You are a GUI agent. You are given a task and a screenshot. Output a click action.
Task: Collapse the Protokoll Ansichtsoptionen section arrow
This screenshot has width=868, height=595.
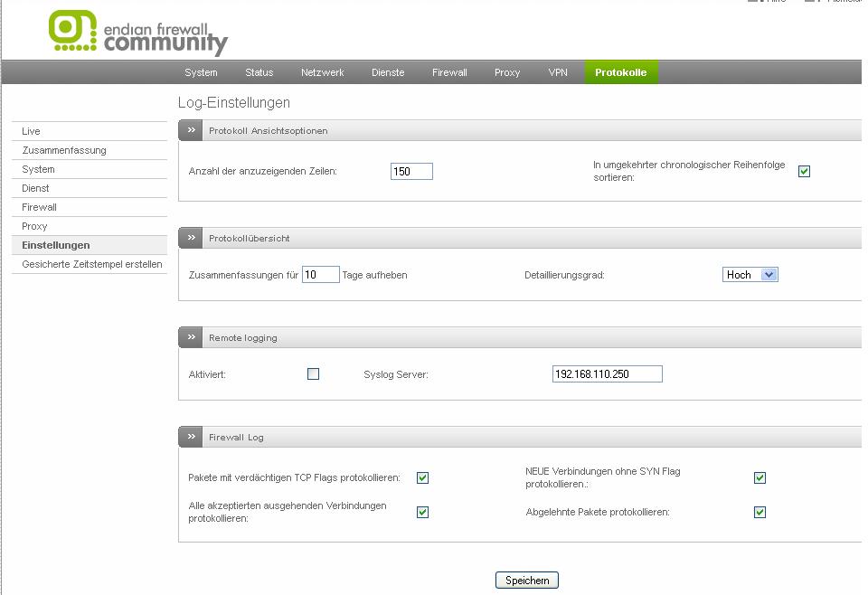[x=191, y=130]
